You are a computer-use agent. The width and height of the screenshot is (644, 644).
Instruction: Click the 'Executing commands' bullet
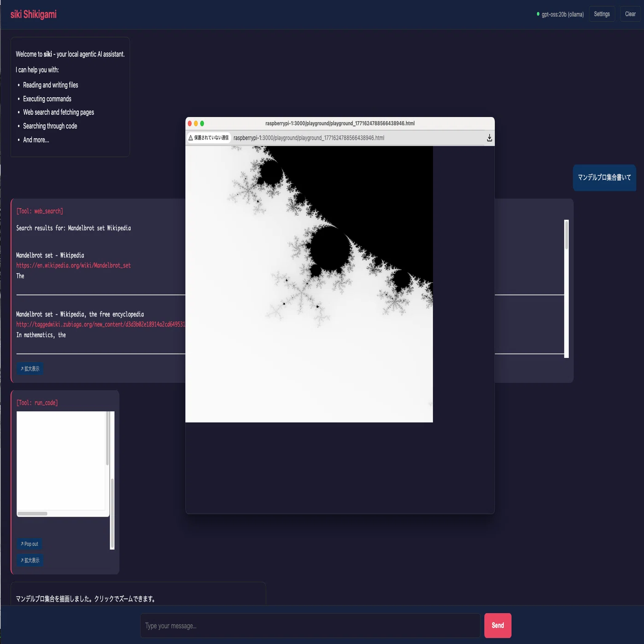(x=47, y=99)
